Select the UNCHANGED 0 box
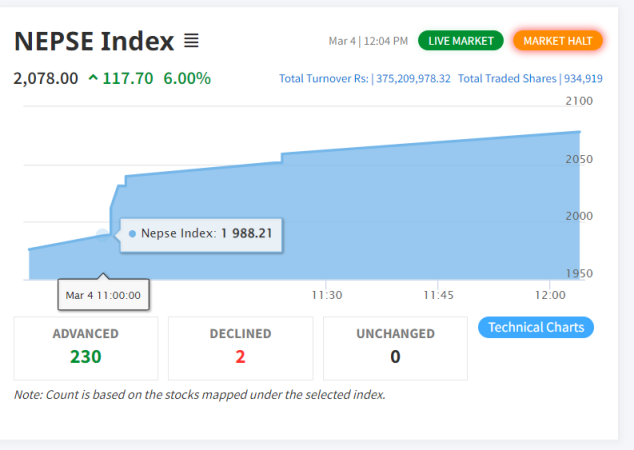Viewport: 634px width, 450px height. pos(395,346)
